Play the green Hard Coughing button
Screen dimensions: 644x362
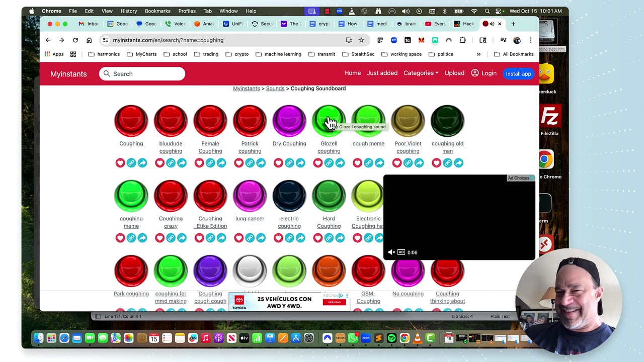(329, 196)
